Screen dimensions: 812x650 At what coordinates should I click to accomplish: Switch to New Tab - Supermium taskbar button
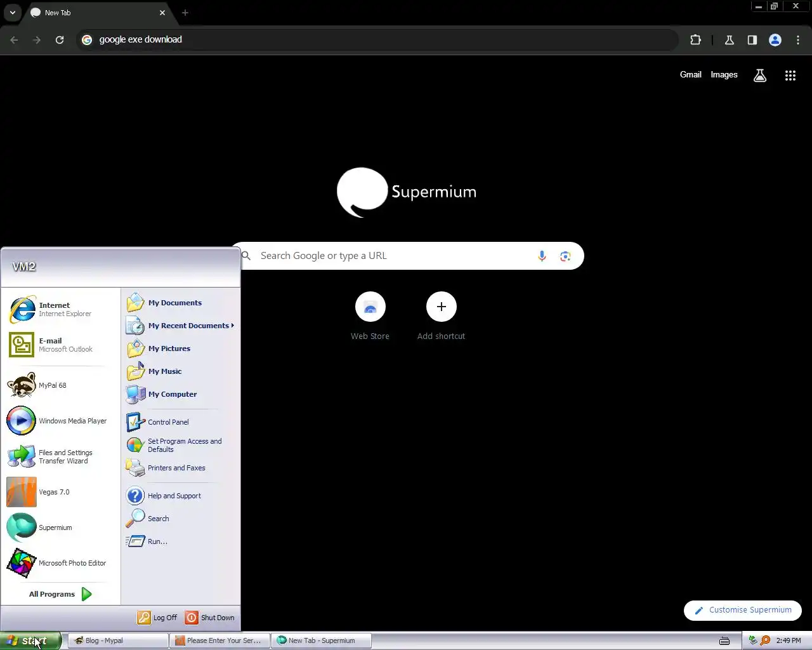click(x=321, y=640)
